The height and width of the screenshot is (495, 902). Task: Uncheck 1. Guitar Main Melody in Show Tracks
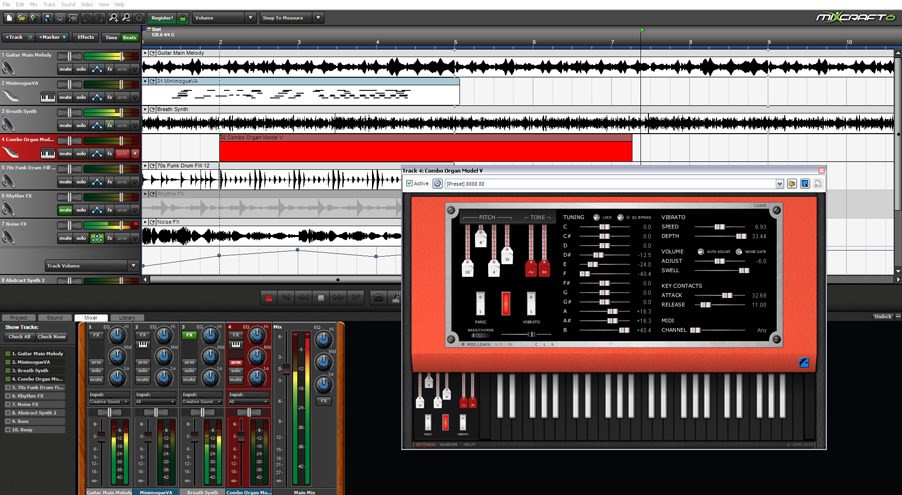pyautogui.click(x=7, y=353)
